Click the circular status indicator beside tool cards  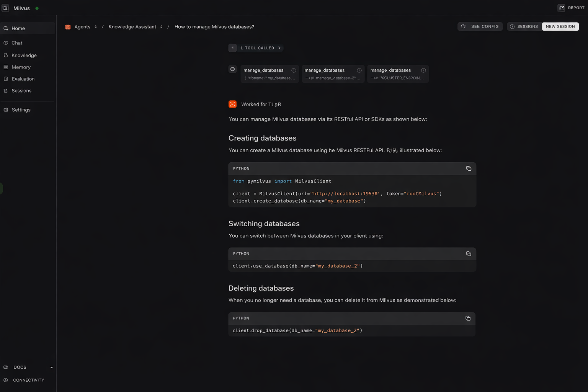(232, 69)
